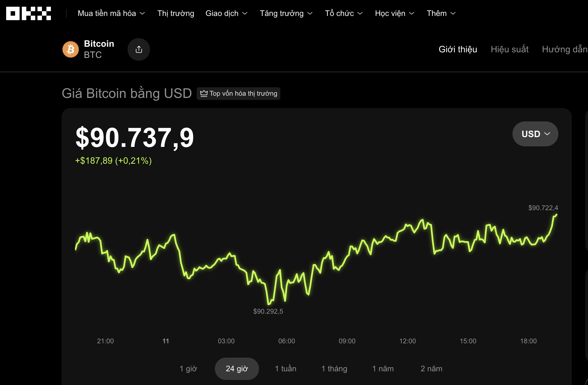Click the crown icon in the market cap badge

pos(204,93)
